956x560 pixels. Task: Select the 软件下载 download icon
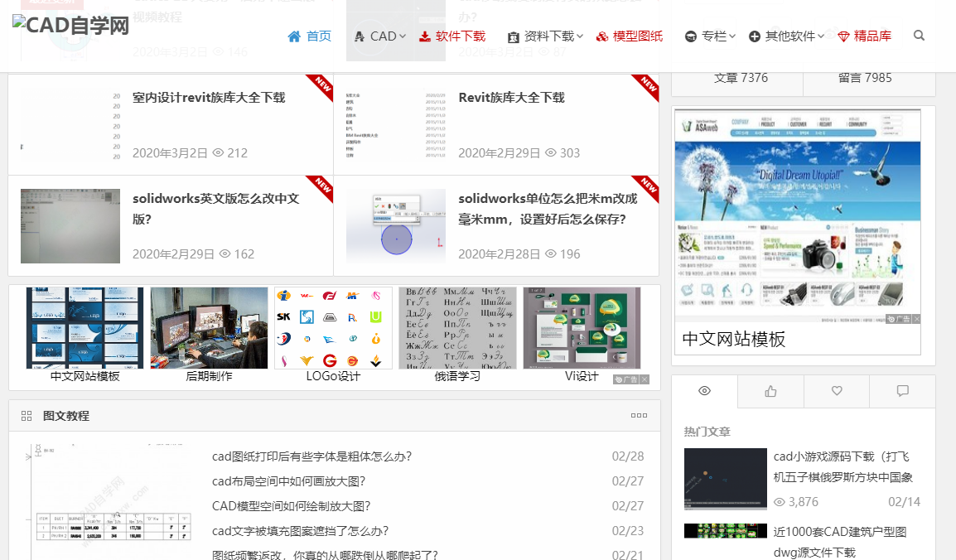click(425, 36)
